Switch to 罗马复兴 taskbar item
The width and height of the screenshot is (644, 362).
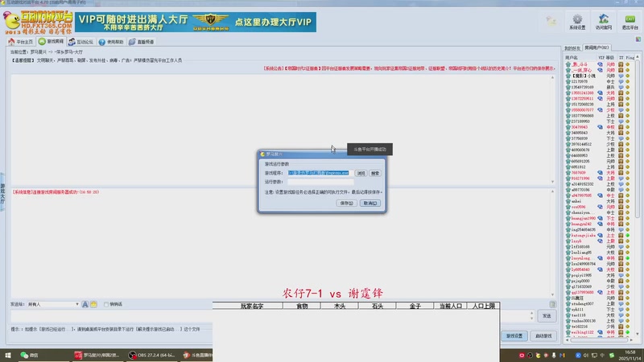97,356
